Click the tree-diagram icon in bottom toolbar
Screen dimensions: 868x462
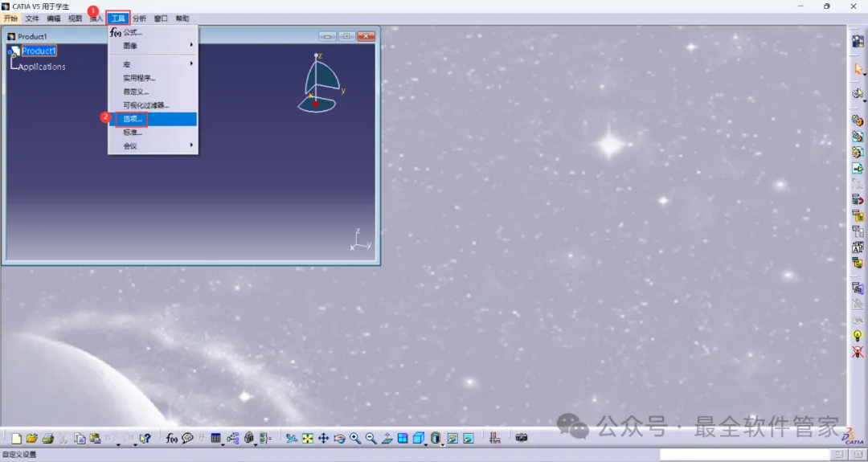click(232, 439)
